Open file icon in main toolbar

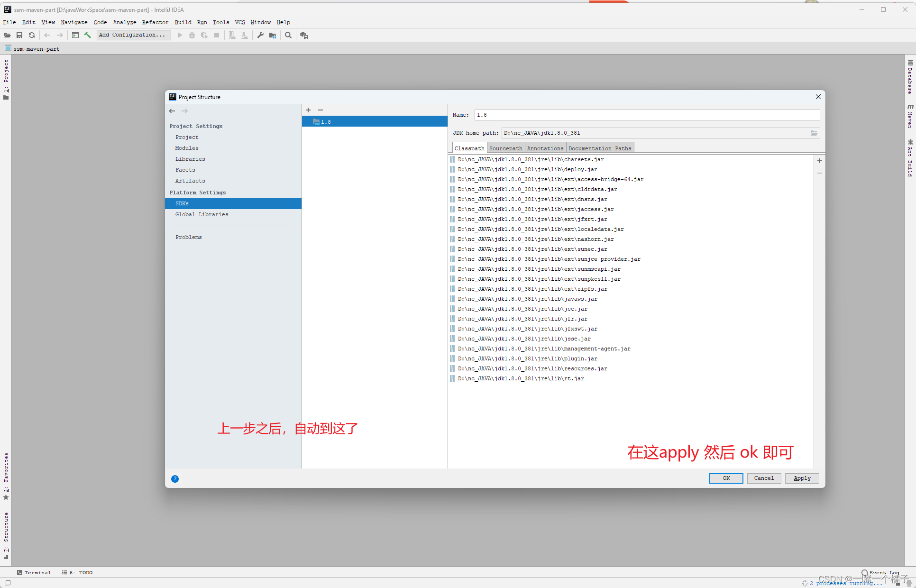point(7,35)
